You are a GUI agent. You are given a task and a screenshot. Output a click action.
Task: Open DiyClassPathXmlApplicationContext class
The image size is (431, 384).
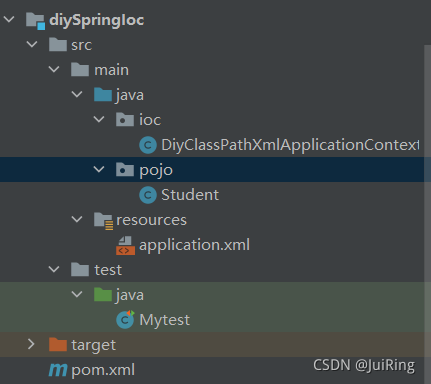290,146
